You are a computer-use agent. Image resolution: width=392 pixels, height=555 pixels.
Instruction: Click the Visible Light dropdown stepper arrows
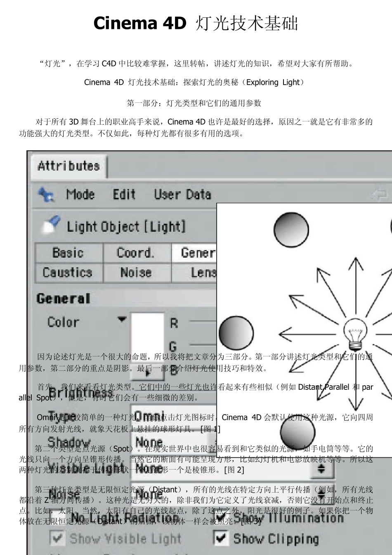pos(322,470)
